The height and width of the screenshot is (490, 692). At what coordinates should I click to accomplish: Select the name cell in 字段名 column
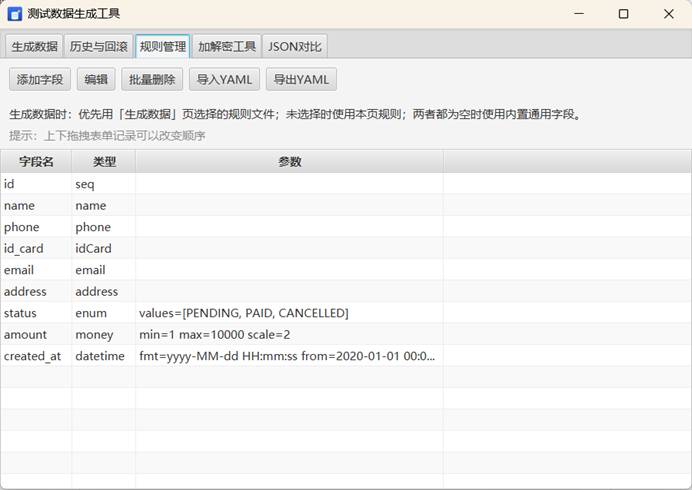tap(36, 205)
